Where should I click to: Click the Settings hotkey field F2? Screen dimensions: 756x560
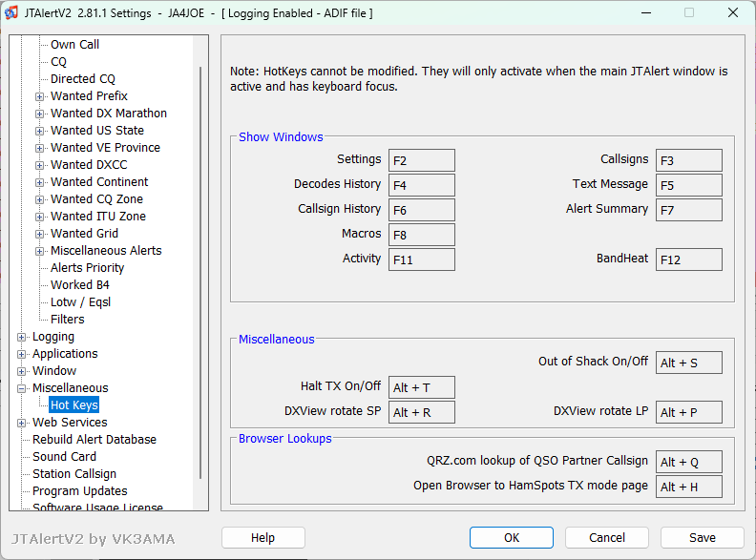coord(421,160)
